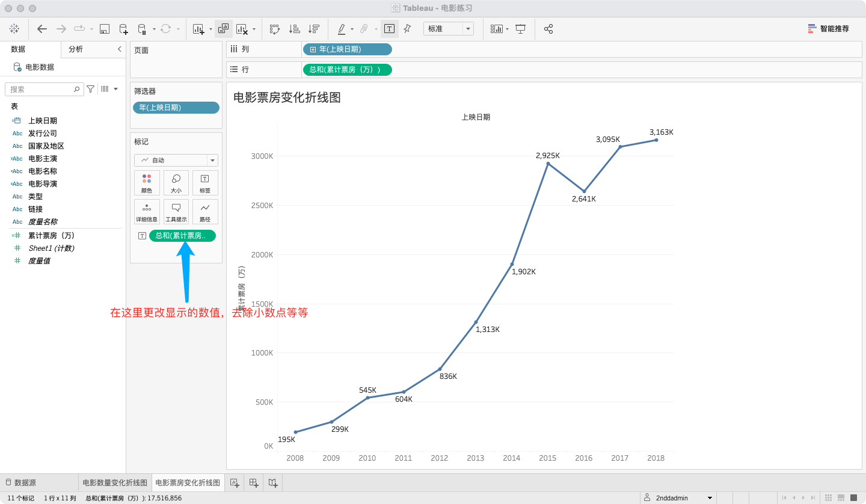Add a new data source

coord(123,28)
